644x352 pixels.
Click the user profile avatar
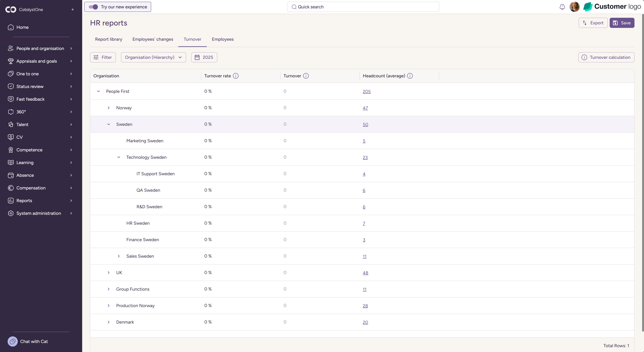(x=574, y=7)
